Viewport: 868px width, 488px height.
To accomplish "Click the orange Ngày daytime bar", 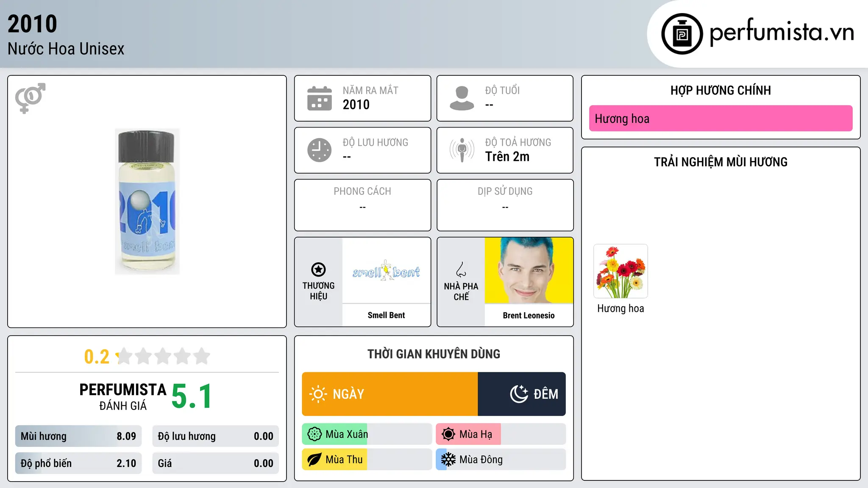I will point(390,394).
